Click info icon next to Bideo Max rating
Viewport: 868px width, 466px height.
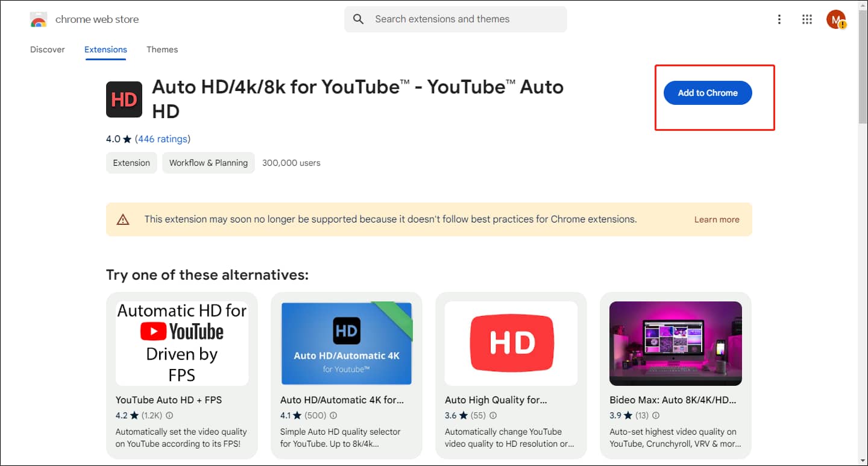656,415
